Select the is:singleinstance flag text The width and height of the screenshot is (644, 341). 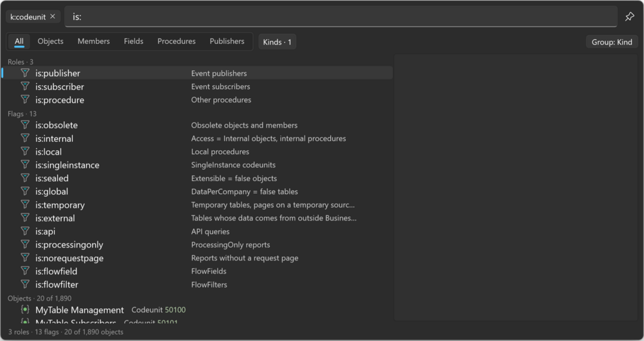click(68, 165)
